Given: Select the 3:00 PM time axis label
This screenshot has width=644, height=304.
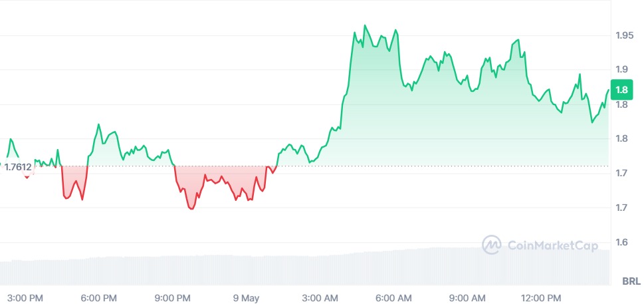Looking at the screenshot, I should pyautogui.click(x=25, y=298).
